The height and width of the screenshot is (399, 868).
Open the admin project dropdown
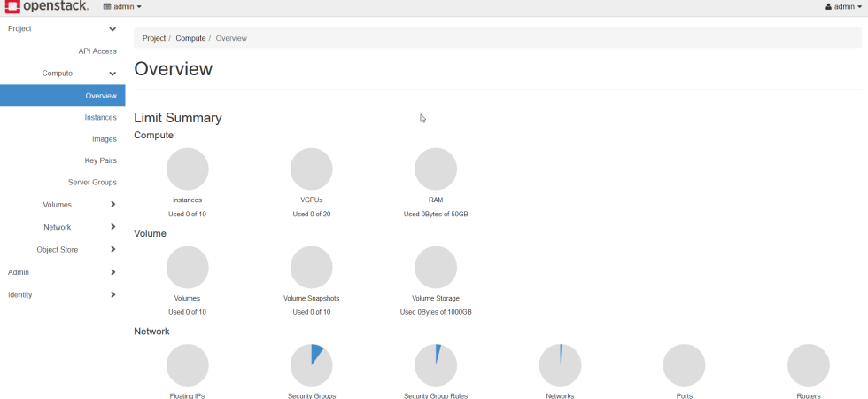[x=122, y=7]
